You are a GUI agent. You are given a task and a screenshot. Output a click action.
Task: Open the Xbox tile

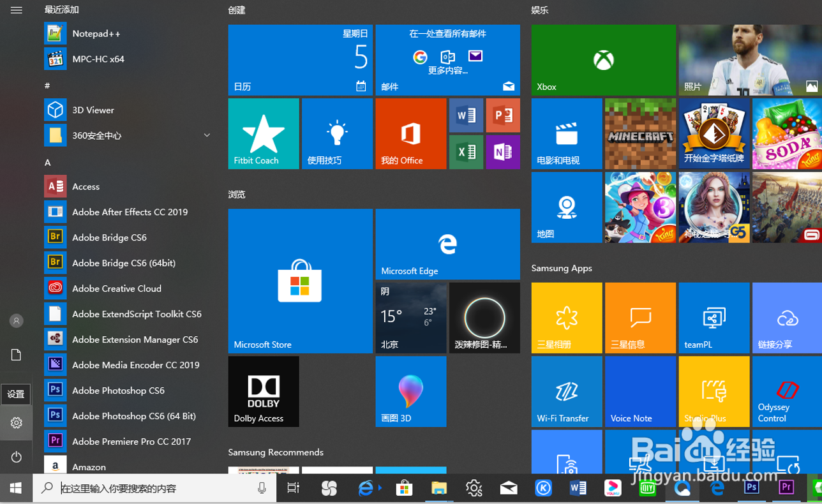click(603, 60)
